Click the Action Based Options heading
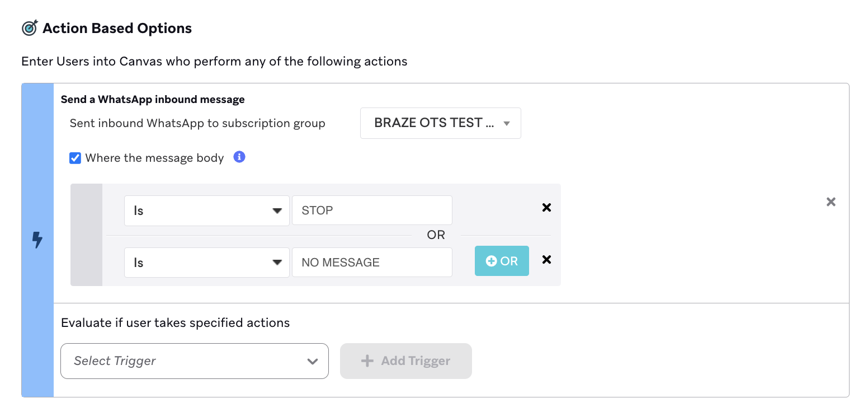868x412 pixels. (117, 28)
